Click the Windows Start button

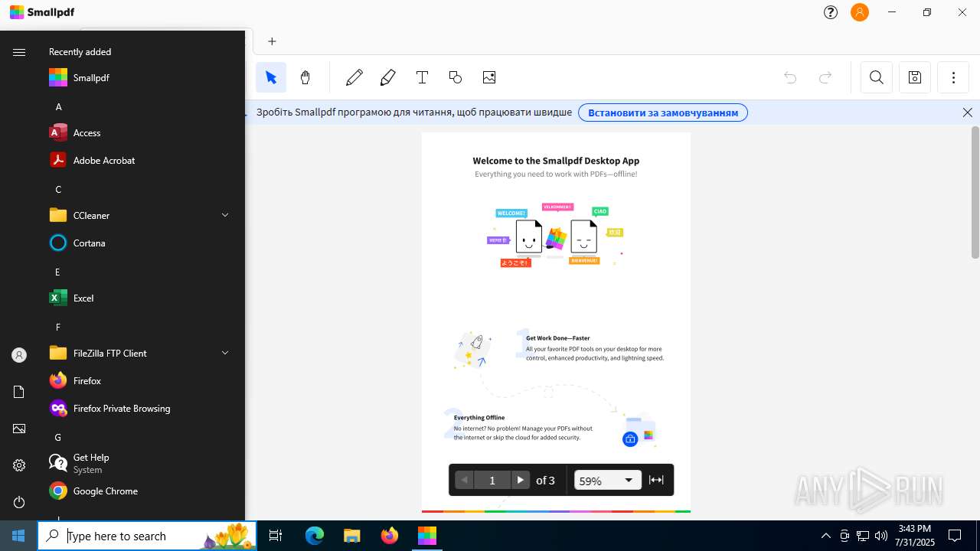coord(18,536)
